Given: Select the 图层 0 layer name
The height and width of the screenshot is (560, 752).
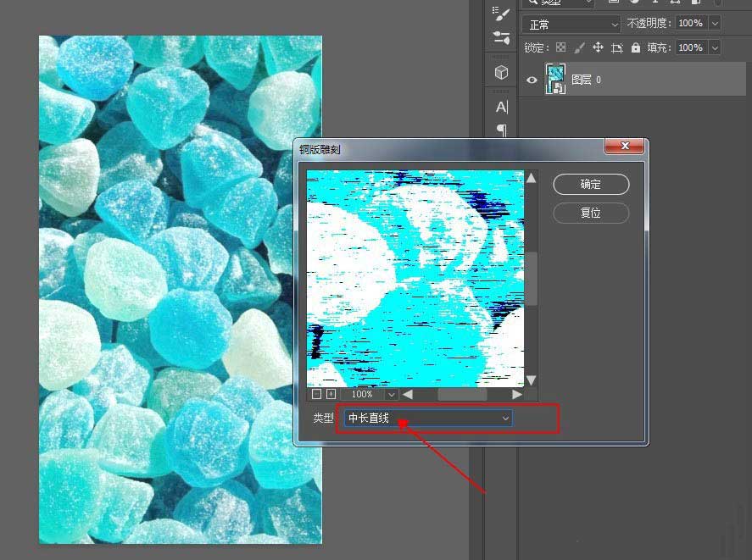Looking at the screenshot, I should (x=586, y=80).
